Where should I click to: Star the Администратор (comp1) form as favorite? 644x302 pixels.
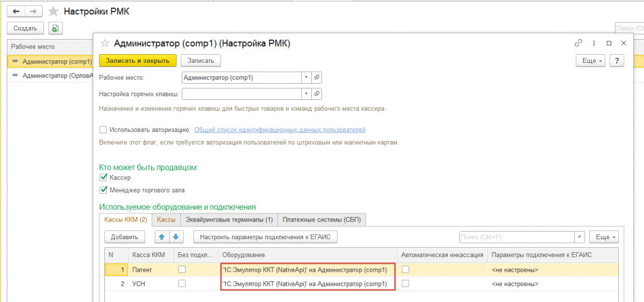point(105,43)
